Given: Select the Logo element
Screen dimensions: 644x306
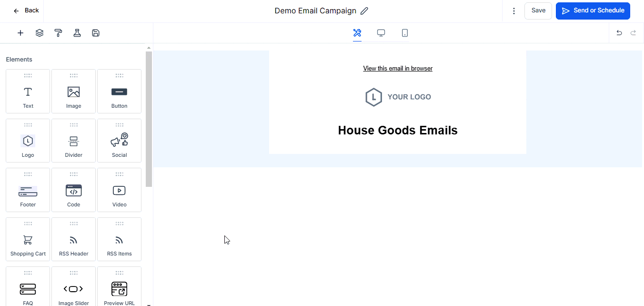Looking at the screenshot, I should point(28,141).
